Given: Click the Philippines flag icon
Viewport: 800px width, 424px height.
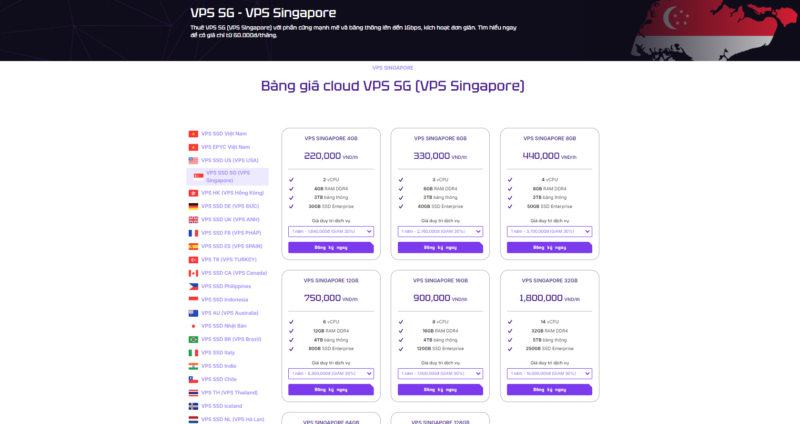Looking at the screenshot, I should click(193, 287).
